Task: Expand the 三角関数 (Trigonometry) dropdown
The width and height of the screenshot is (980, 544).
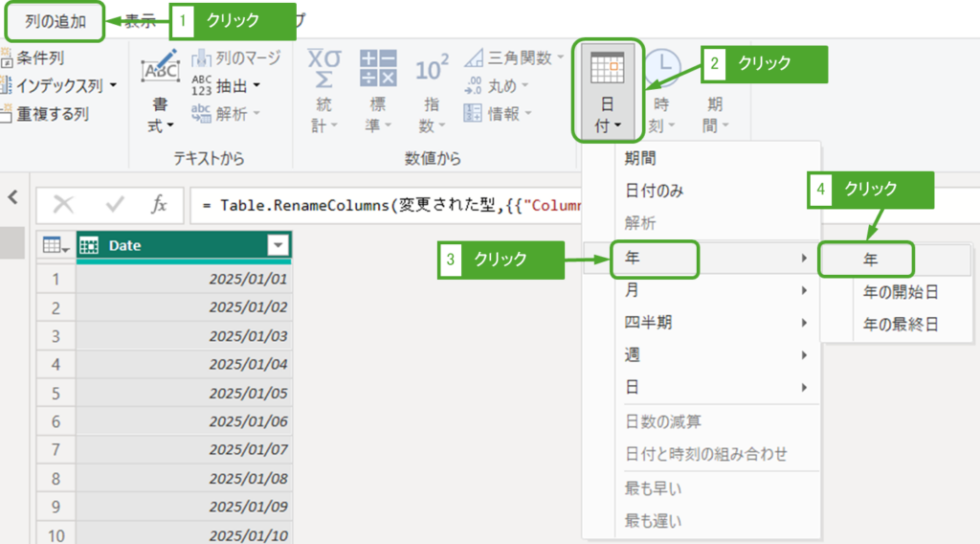Action: 559,58
